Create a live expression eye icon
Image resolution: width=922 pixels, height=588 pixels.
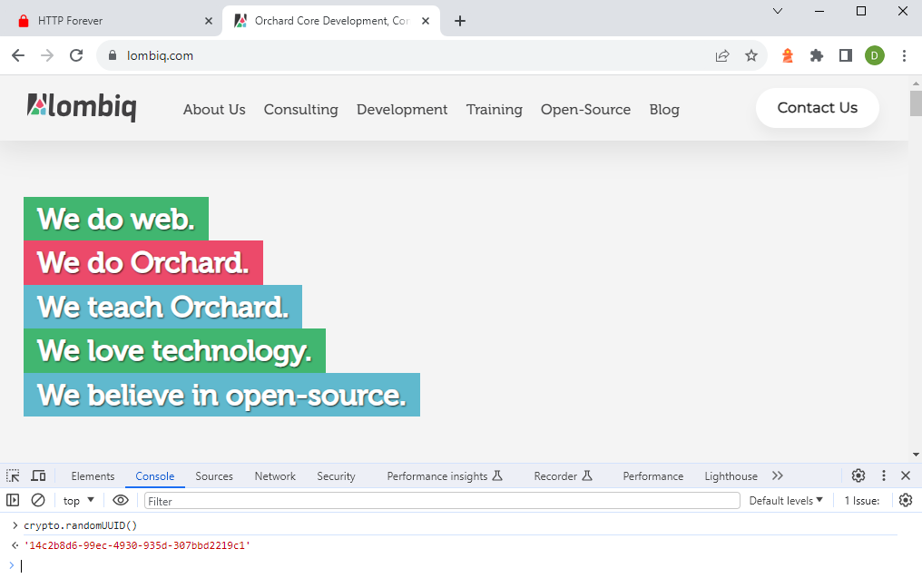pos(121,500)
